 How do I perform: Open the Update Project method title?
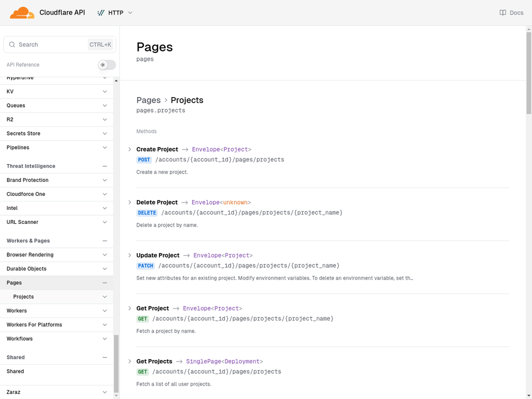(158, 255)
